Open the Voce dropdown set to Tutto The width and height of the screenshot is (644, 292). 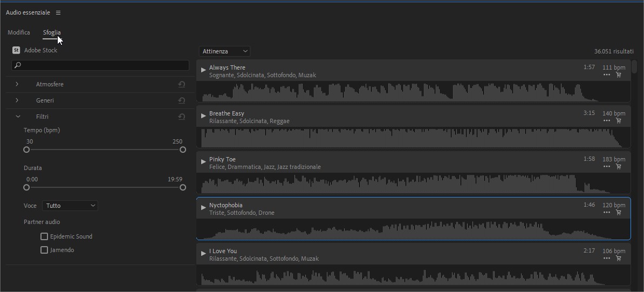coord(70,206)
